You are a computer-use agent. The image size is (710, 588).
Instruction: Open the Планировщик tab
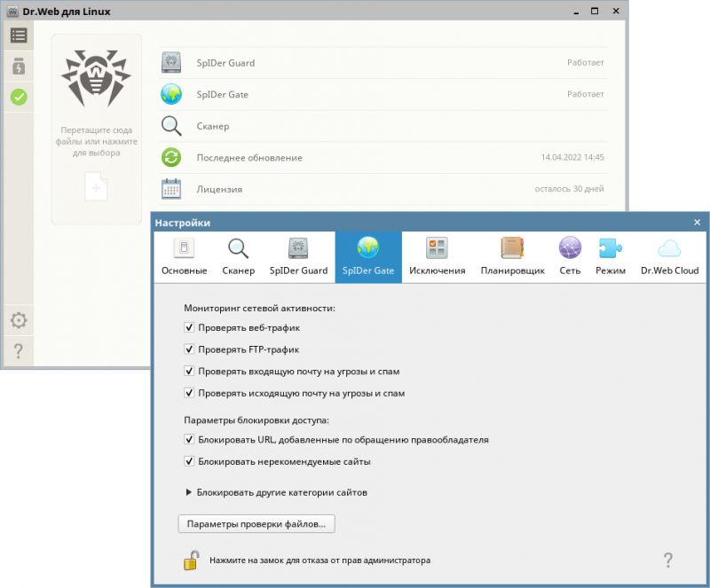513,257
